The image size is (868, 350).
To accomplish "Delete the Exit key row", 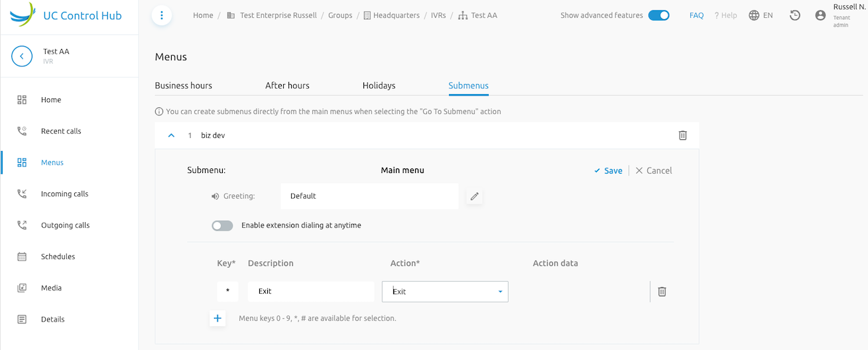I will [662, 292].
